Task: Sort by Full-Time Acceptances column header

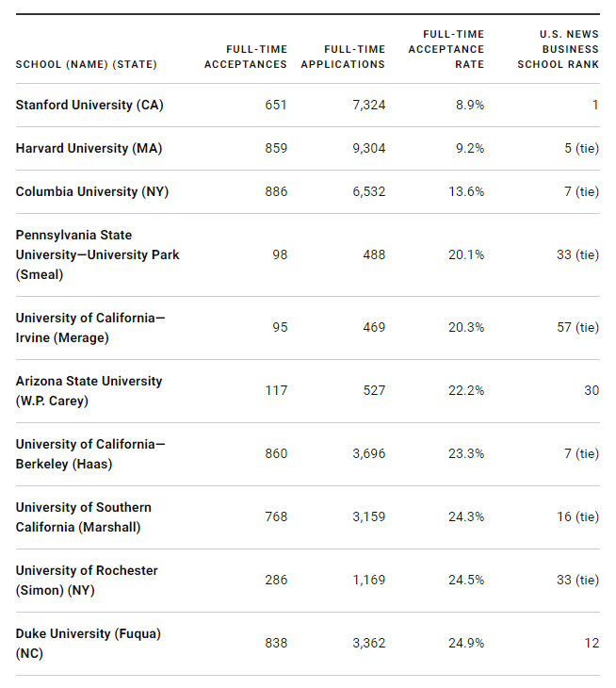Action: pos(246,57)
